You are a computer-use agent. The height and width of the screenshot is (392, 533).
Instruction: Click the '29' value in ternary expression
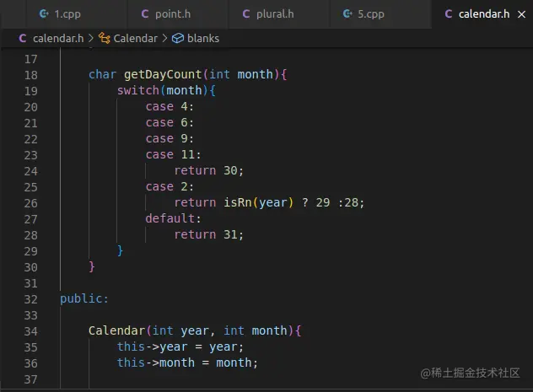point(323,202)
